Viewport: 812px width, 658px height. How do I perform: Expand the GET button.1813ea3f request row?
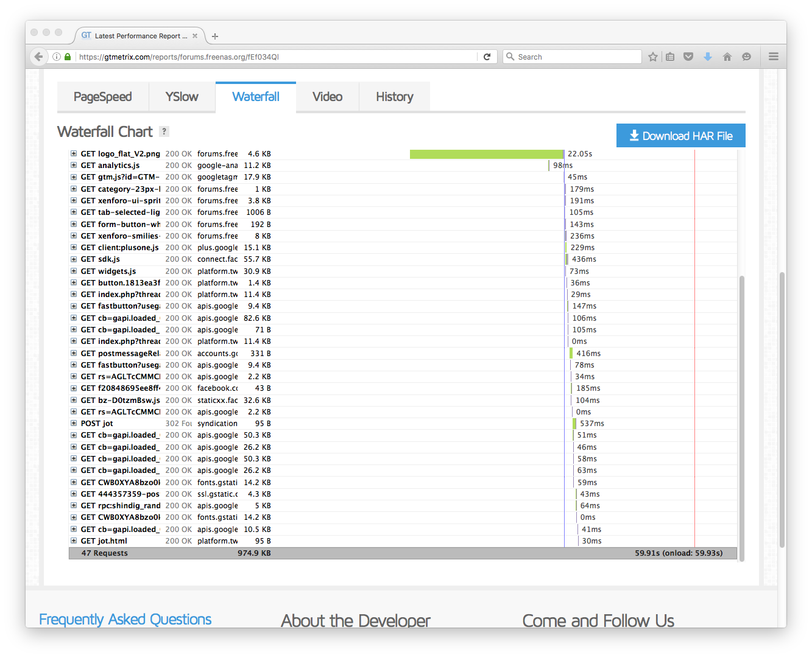(x=74, y=283)
